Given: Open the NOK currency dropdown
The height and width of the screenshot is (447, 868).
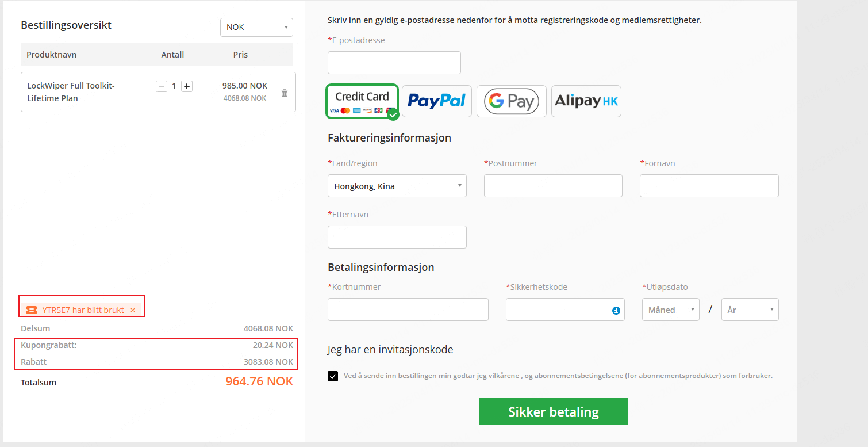Looking at the screenshot, I should [x=256, y=27].
